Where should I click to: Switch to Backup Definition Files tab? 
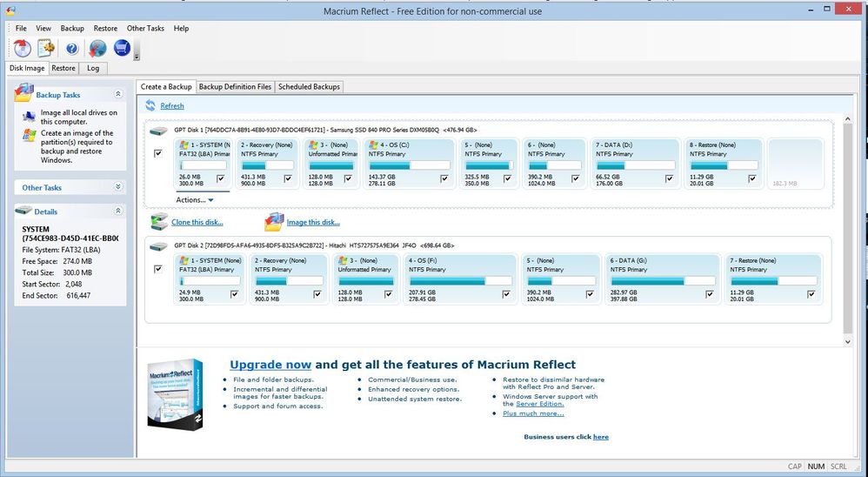pyautogui.click(x=236, y=87)
